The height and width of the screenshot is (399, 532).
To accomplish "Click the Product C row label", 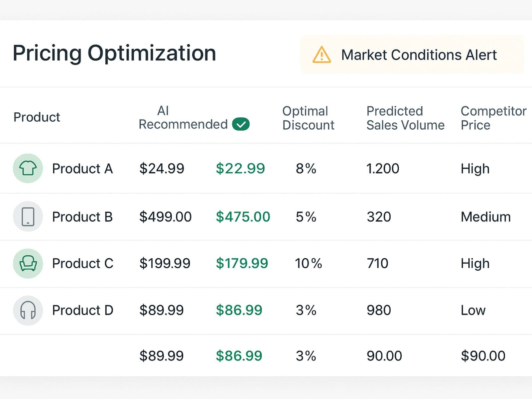I will point(83,263).
